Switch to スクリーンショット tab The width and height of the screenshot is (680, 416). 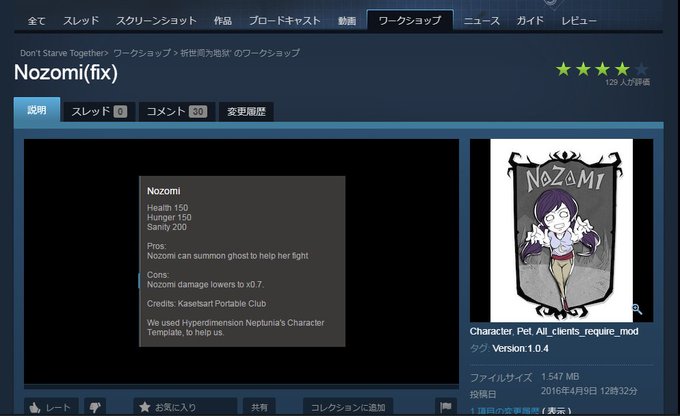tap(156, 21)
